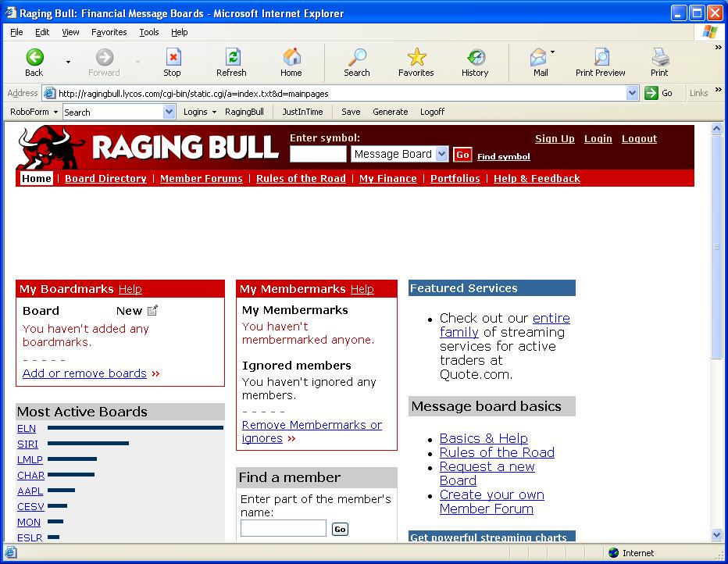The height and width of the screenshot is (564, 728).
Task: Open the Add or remove boards link
Action: [x=84, y=373]
